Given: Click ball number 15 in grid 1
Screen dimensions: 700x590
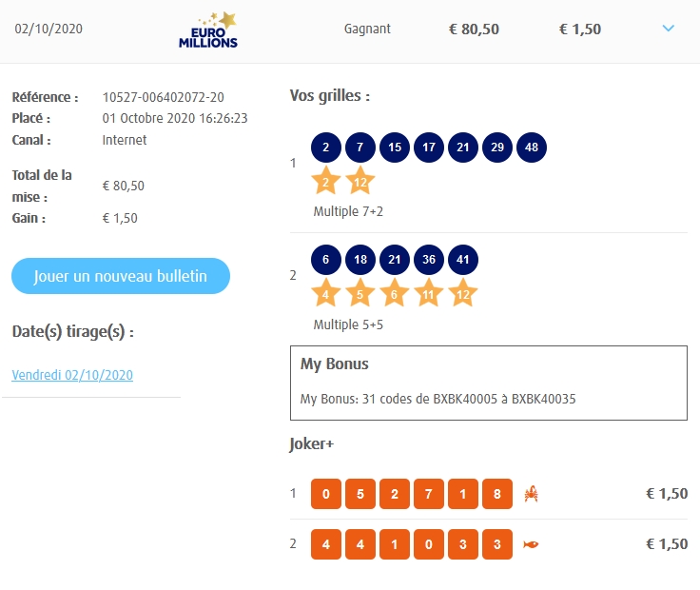Looking at the screenshot, I should (395, 147).
